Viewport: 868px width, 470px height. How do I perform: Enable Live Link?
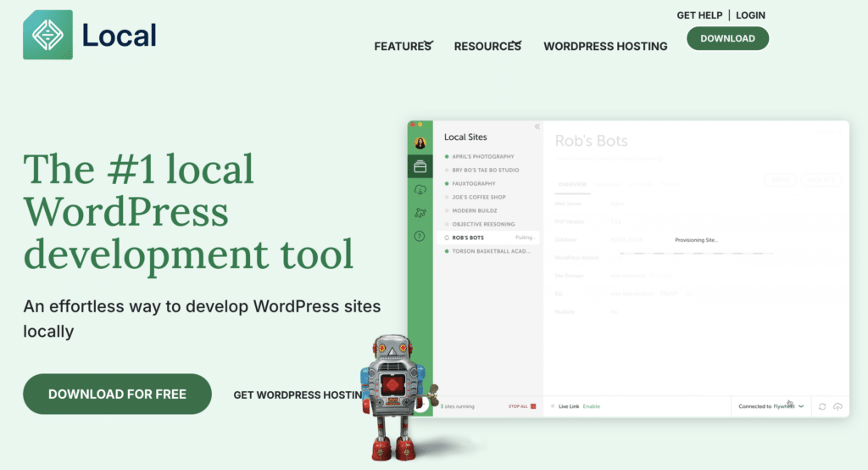591,406
